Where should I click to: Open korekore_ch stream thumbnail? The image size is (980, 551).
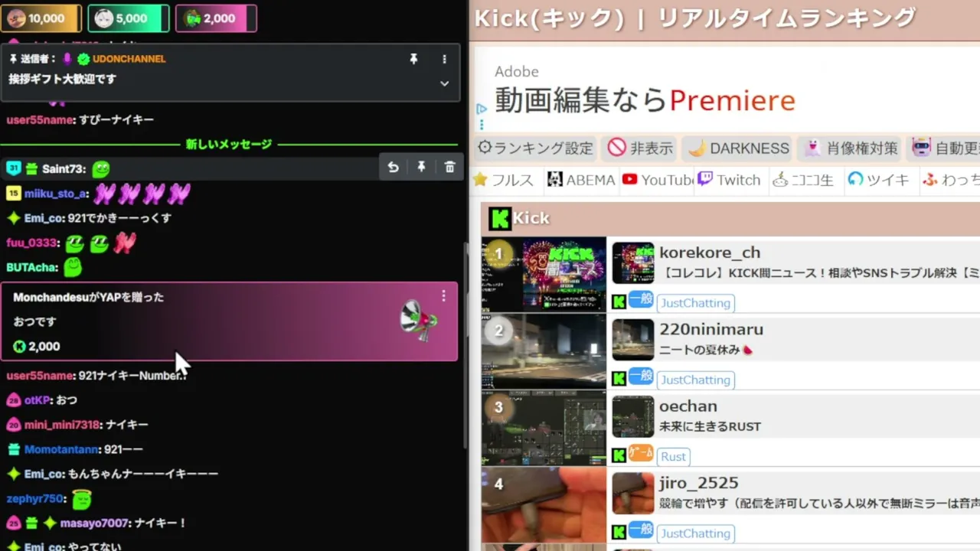click(x=544, y=274)
